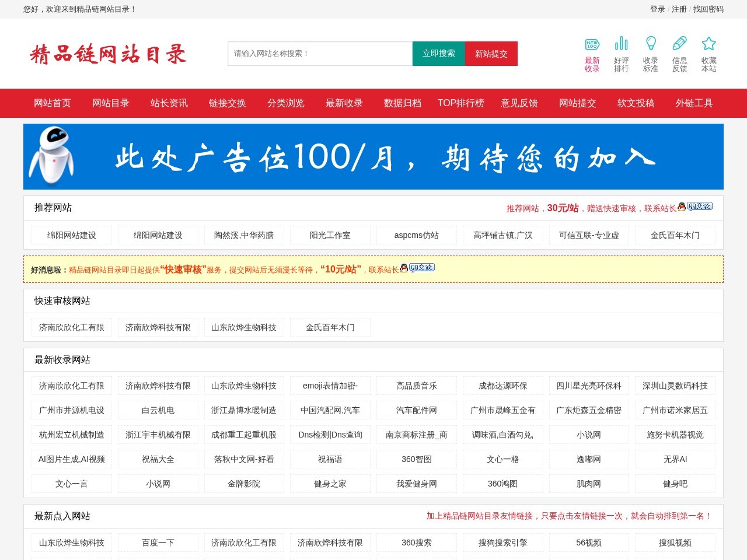747x560 pixels.
Task: Open 白云机电 site link
Action: (x=158, y=410)
